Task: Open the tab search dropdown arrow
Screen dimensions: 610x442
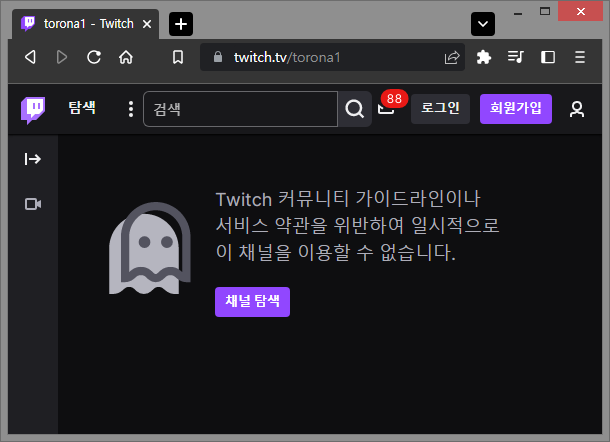Action: [x=483, y=24]
